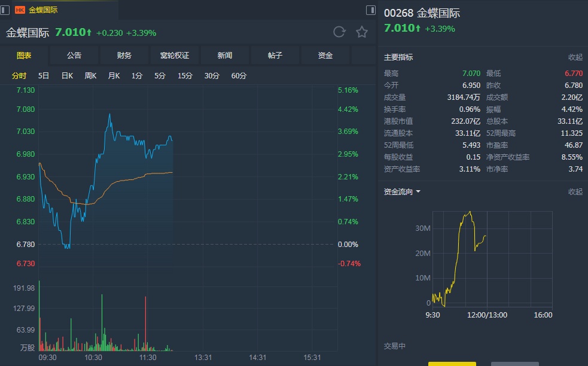Viewport: 588px width, 366px height.
Task: Click the 昨收 value 6.780
Action: pos(574,85)
